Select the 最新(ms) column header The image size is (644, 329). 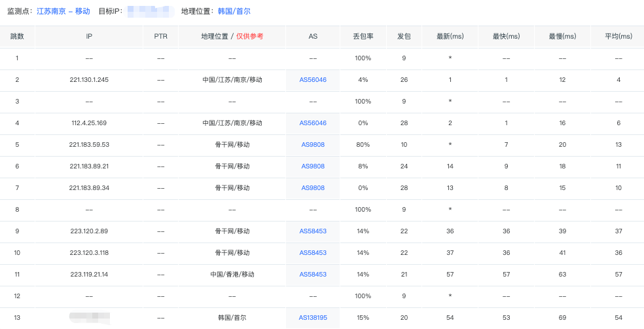pyautogui.click(x=450, y=36)
